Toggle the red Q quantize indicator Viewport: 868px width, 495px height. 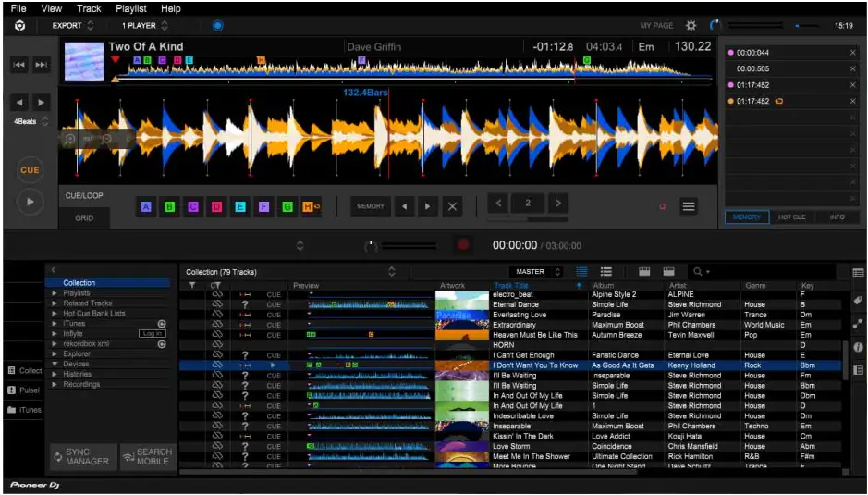coord(662,206)
